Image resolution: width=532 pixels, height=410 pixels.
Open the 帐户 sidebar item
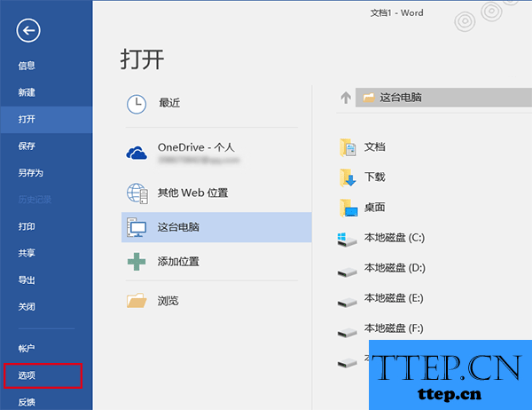click(27, 348)
